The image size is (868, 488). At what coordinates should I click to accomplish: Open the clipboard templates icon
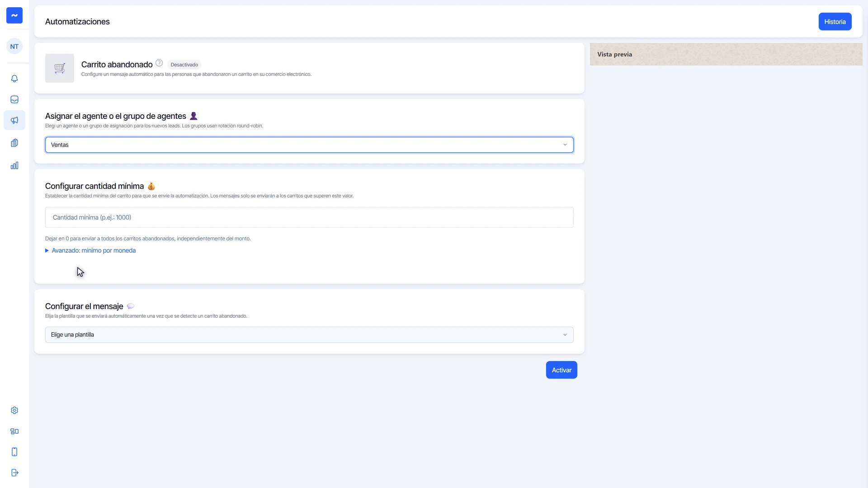tap(14, 143)
